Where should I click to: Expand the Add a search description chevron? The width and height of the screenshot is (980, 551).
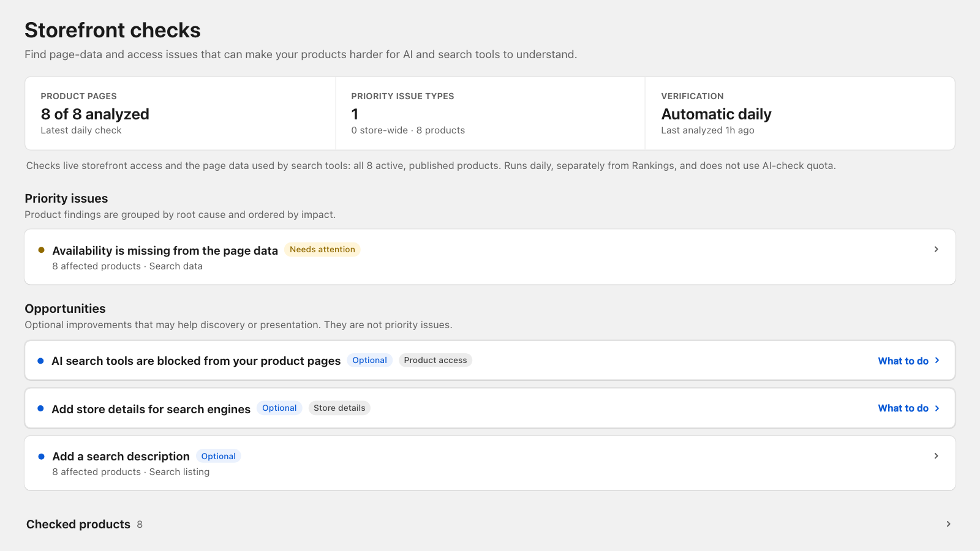936,455
